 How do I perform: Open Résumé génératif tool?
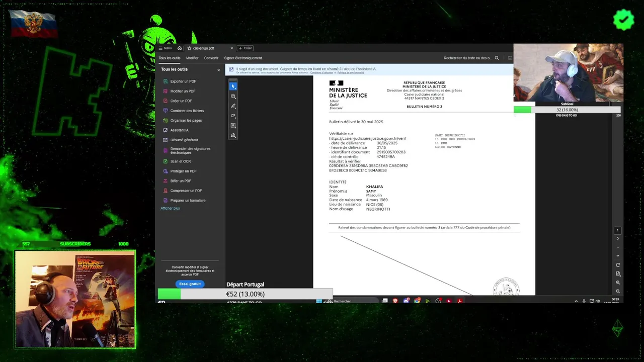point(184,140)
